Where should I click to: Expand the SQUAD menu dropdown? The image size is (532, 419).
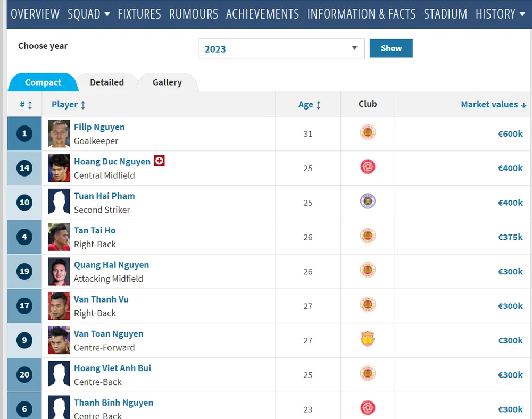pos(88,14)
